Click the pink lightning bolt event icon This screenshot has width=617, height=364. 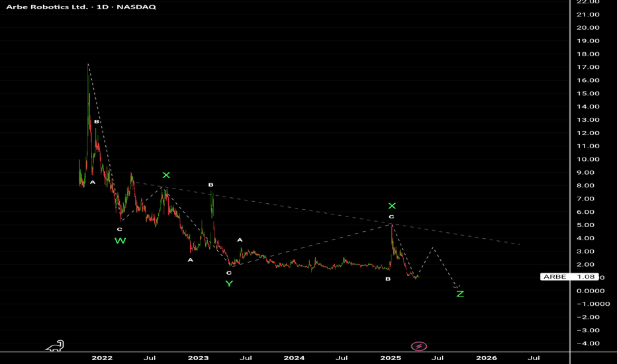[x=418, y=346]
